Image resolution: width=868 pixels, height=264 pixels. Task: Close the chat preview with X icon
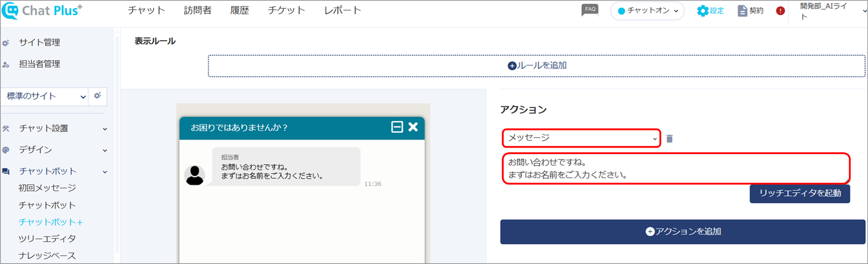413,127
